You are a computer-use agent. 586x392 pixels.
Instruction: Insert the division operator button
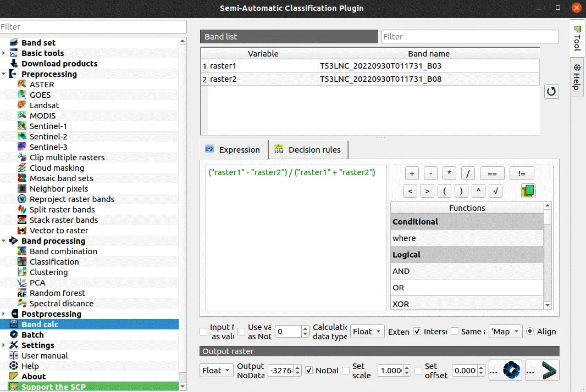pyautogui.click(x=467, y=173)
